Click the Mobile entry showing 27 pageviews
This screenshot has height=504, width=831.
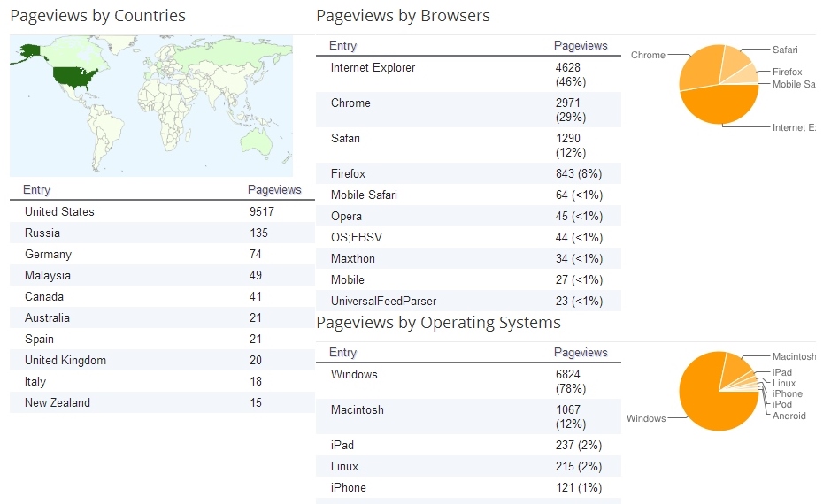348,279
